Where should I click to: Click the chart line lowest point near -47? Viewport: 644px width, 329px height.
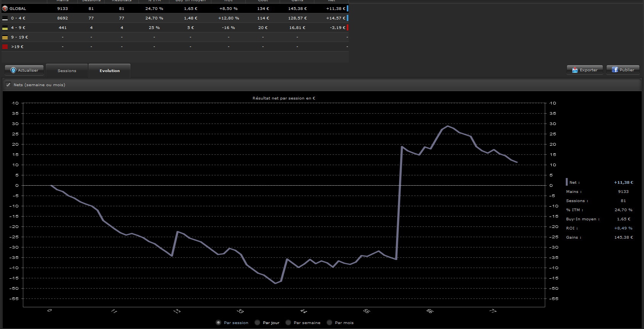[x=275, y=283]
